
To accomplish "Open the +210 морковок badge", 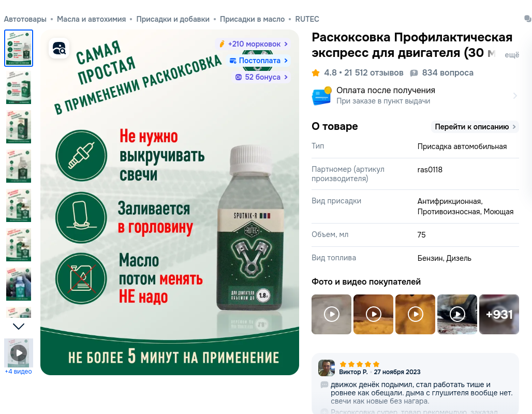I will [253, 44].
